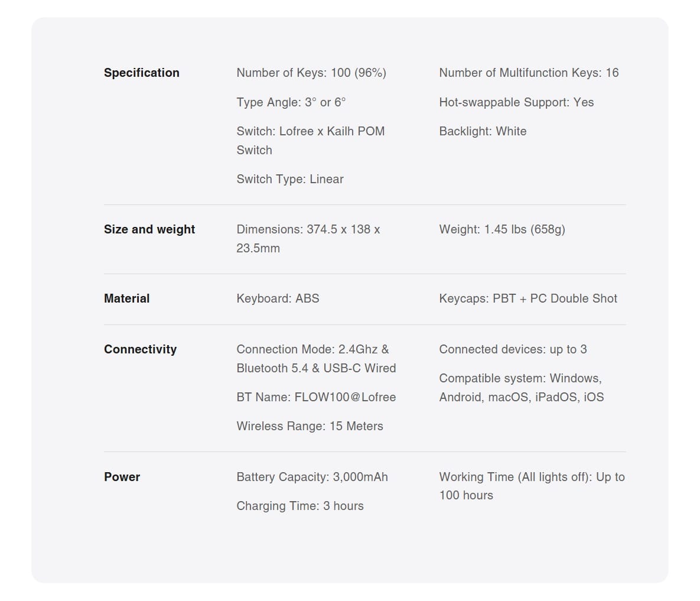This screenshot has width=700, height=601.
Task: Click the Connectivity section heading
Action: 140,350
